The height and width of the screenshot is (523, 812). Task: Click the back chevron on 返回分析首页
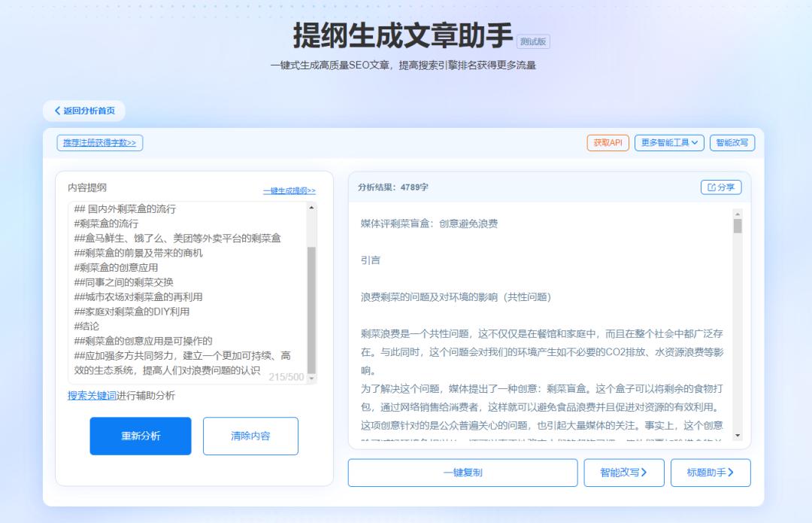[x=58, y=110]
